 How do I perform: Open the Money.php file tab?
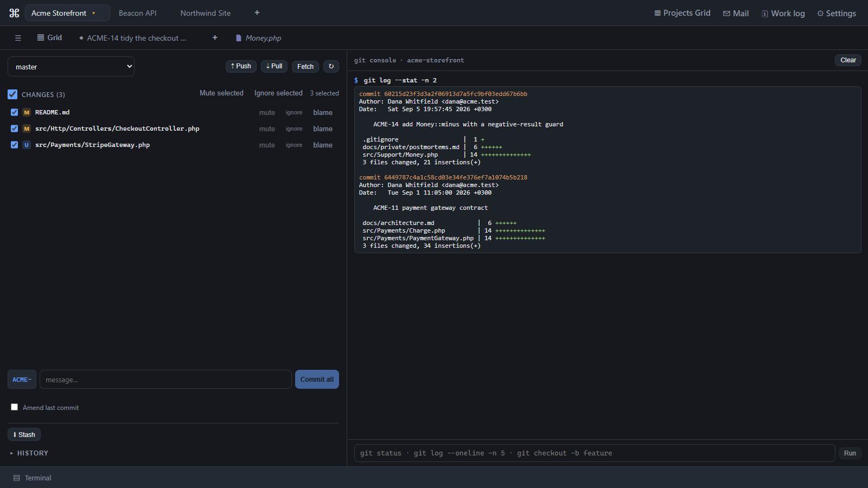coord(258,38)
